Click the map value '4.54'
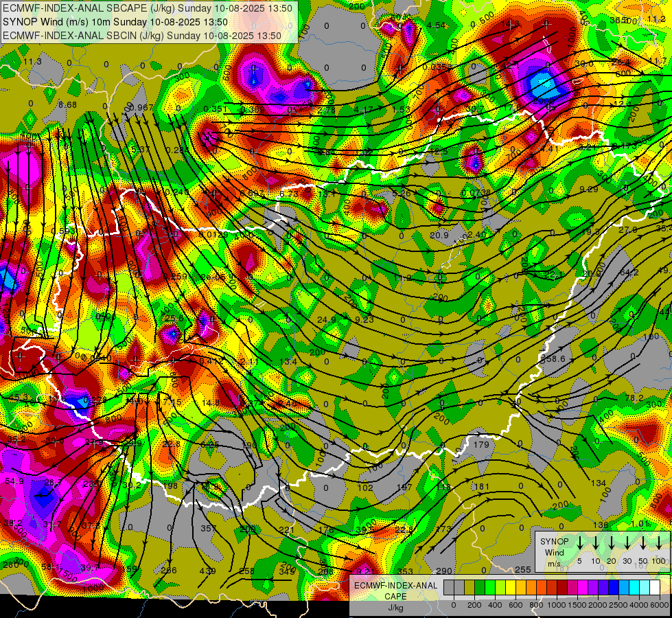This screenshot has width=672, height=618. [x=437, y=25]
